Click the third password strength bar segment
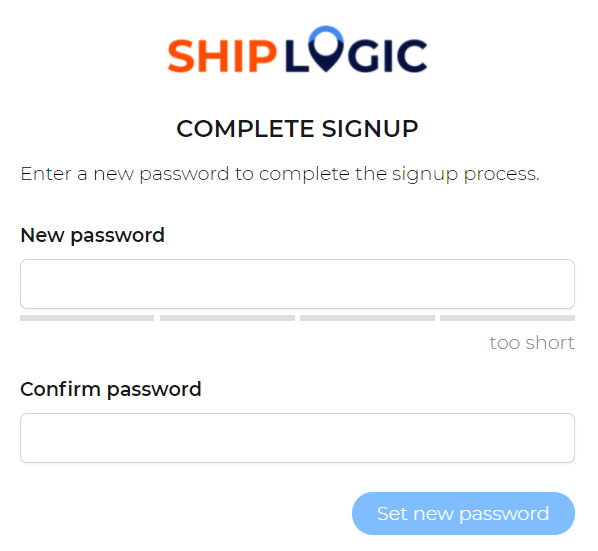 click(368, 318)
